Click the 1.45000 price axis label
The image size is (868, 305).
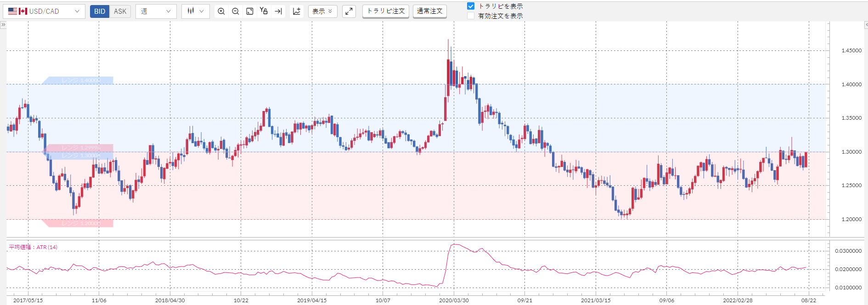coord(851,51)
